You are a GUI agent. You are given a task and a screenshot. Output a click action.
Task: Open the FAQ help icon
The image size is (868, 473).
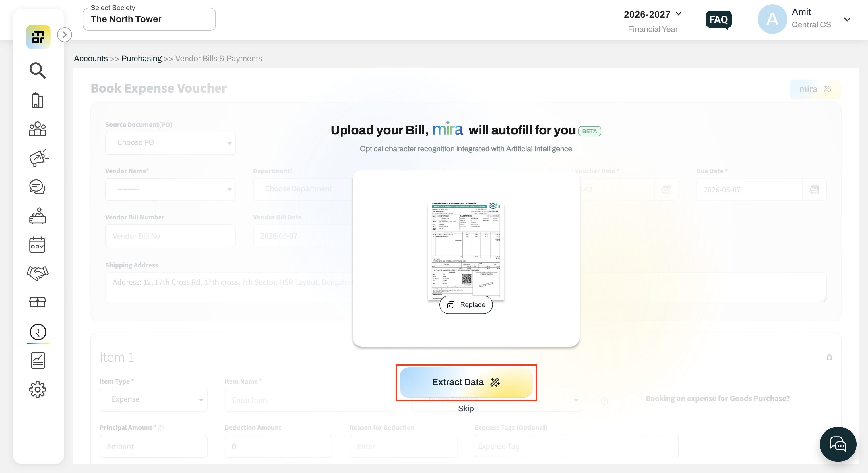pyautogui.click(x=719, y=20)
